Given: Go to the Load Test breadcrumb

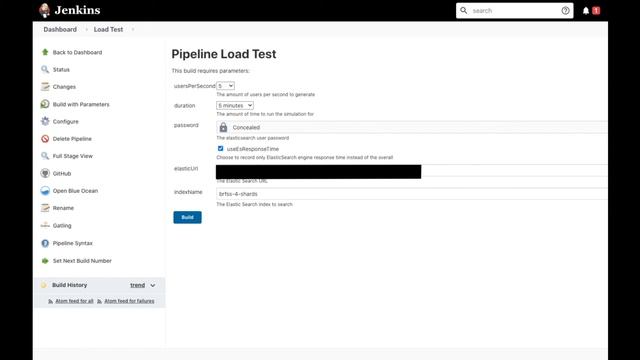Looking at the screenshot, I should [x=108, y=29].
